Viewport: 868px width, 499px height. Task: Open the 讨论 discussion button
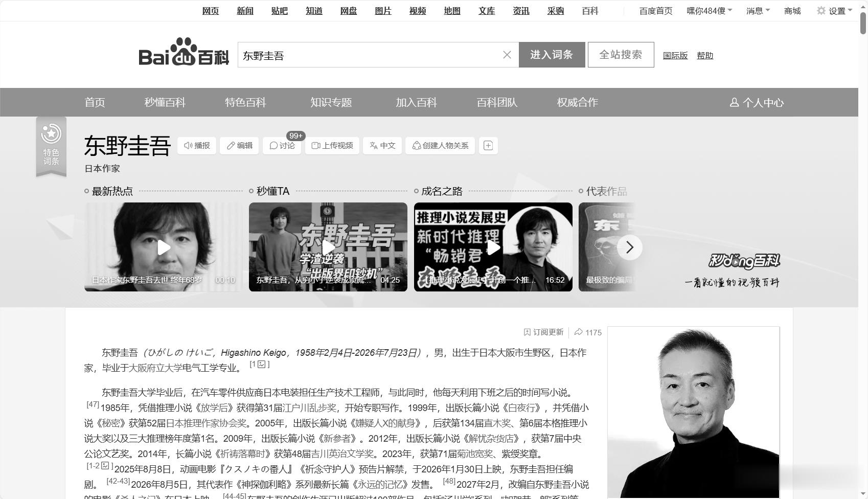click(x=282, y=146)
